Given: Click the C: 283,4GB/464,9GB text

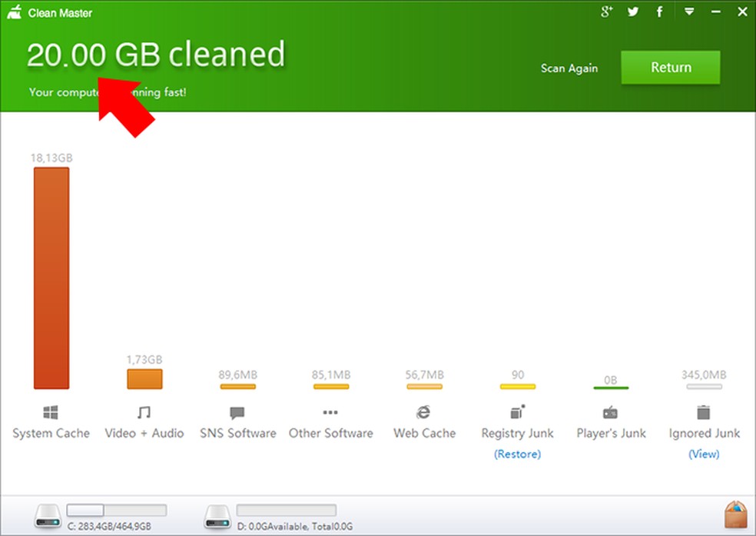Looking at the screenshot, I should 109,526.
